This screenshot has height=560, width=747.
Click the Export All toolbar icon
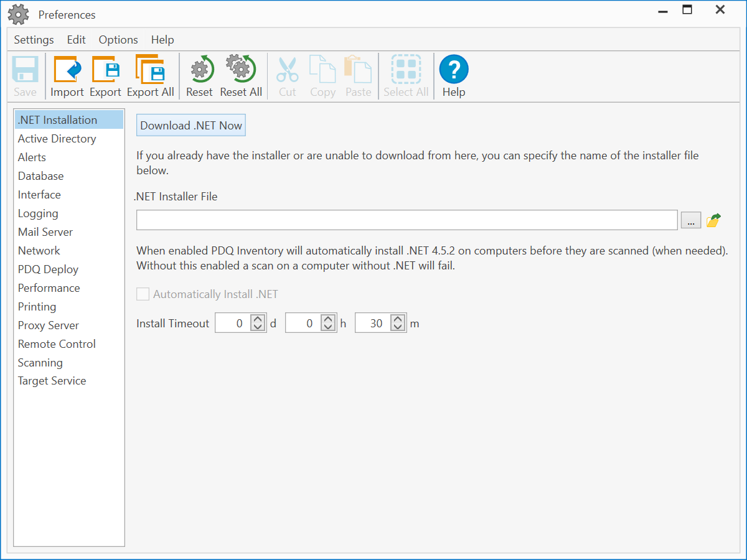150,69
